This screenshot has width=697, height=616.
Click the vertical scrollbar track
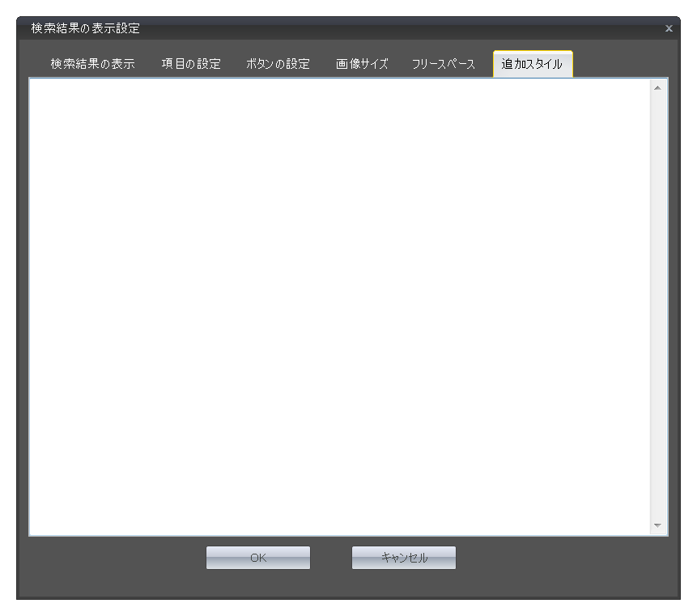point(657,308)
